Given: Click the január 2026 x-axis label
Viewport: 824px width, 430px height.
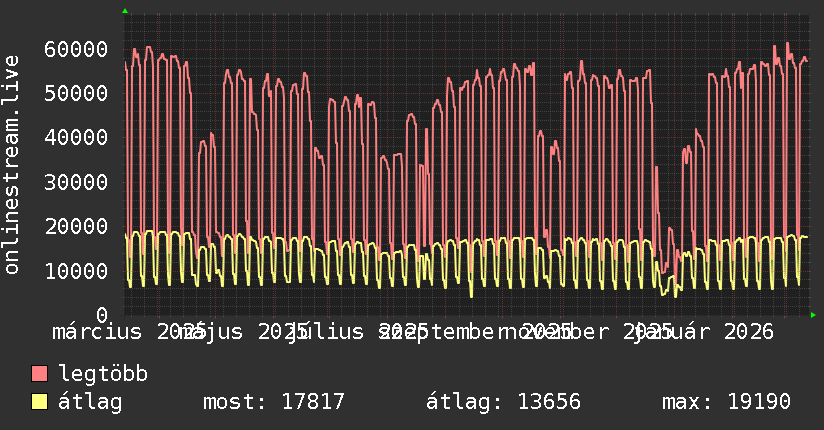Looking at the screenshot, I should point(703,332).
